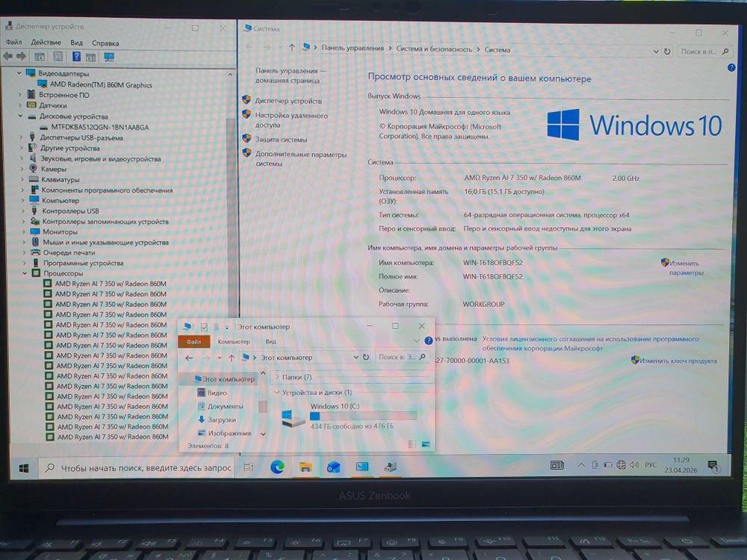747x560 pixels.
Task: Open Настройка удаленного доступа link
Action: (291, 120)
